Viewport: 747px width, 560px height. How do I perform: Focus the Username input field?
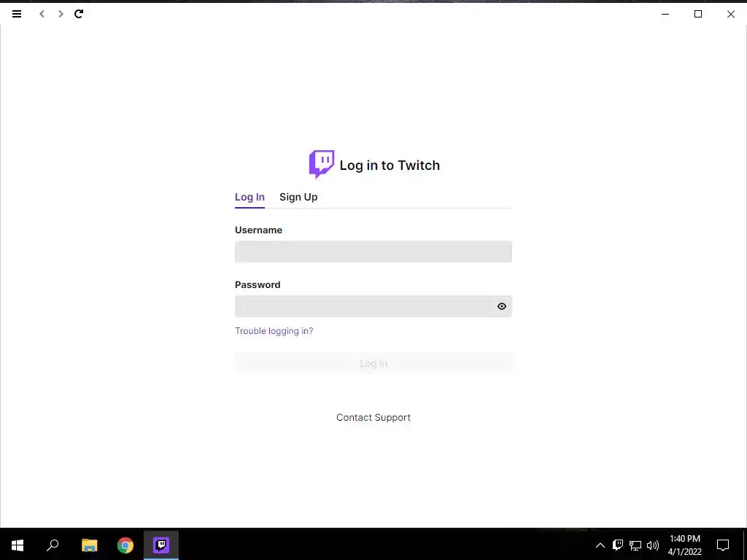point(373,252)
